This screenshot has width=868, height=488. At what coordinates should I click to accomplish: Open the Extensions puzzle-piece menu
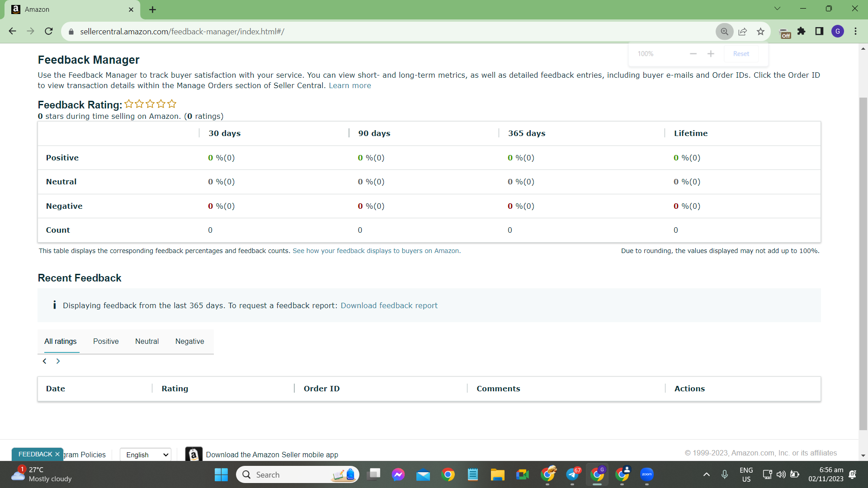coord(802,31)
